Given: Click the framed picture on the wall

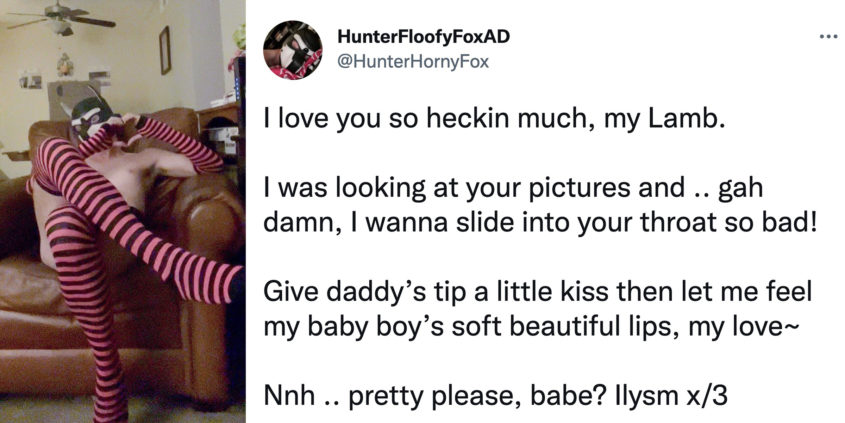Looking at the screenshot, I should 165,50.
